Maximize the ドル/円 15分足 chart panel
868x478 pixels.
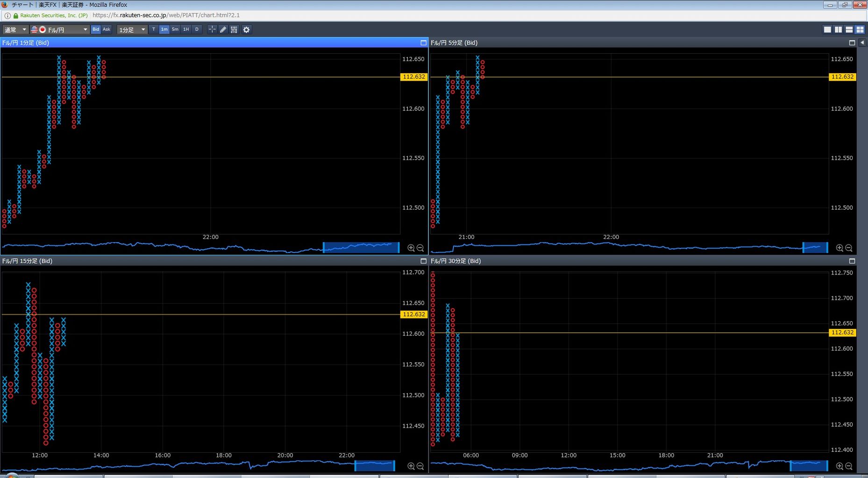(423, 261)
